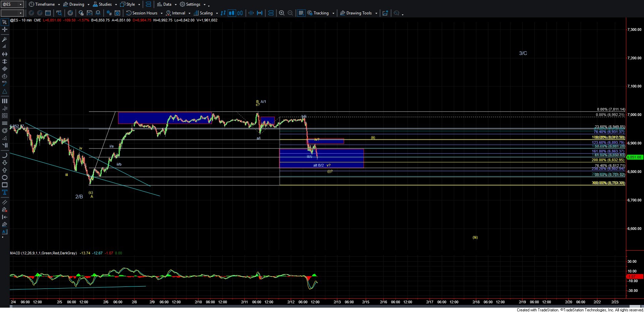This screenshot has width=644, height=312.
Task: Toggle candlestick bar style
Action: click(x=231, y=13)
